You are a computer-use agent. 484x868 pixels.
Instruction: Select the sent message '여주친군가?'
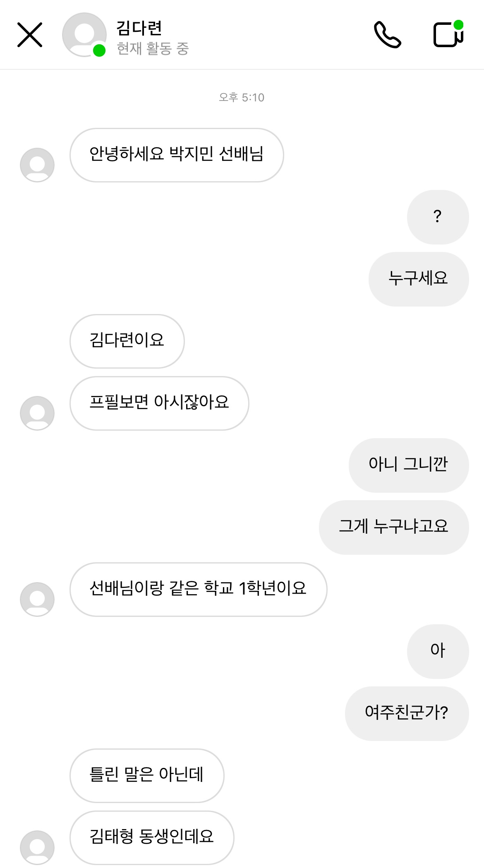[407, 714]
